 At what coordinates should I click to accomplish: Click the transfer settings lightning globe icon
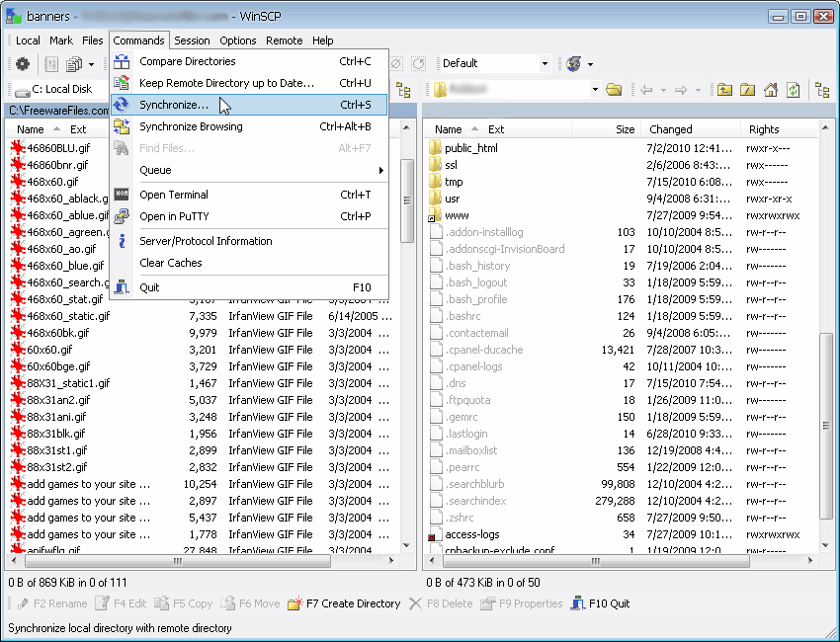pos(574,64)
